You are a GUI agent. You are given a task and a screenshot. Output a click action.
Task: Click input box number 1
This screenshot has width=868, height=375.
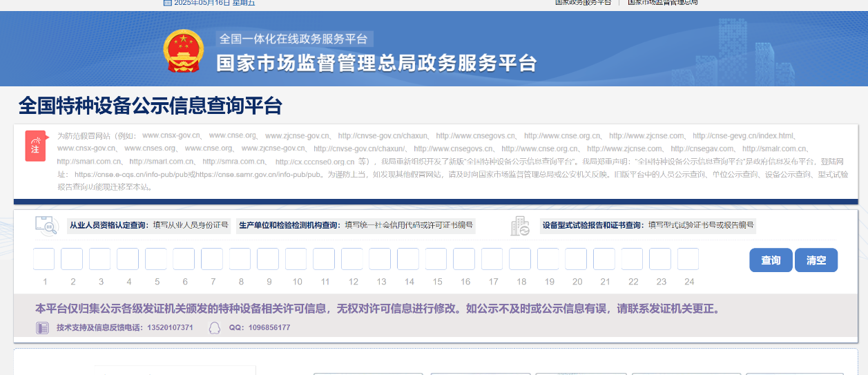(x=44, y=259)
